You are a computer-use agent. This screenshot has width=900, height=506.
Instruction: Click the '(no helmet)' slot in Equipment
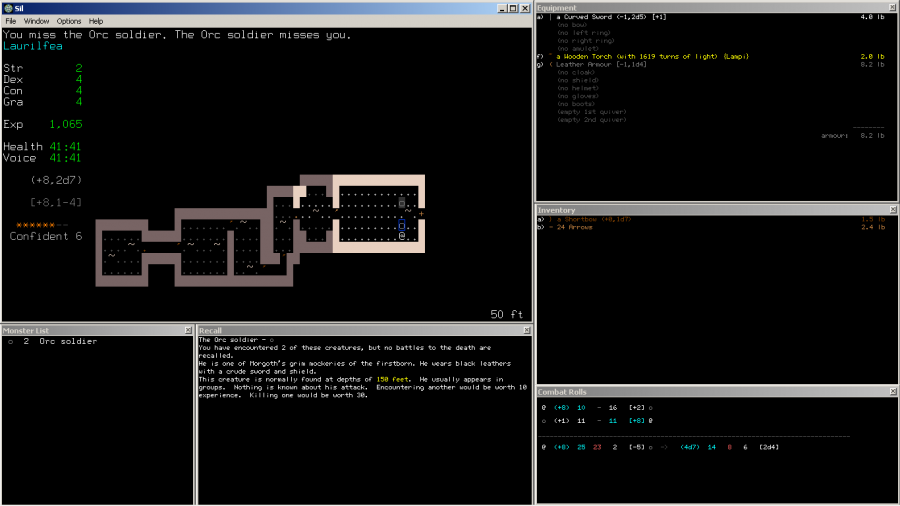[x=578, y=88]
